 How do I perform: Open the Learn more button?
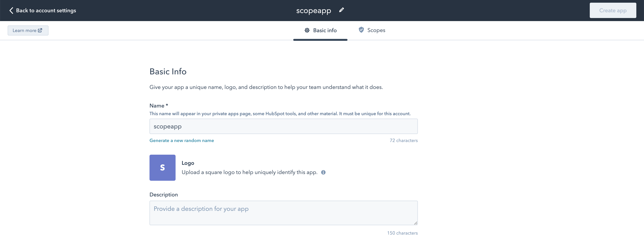click(x=28, y=30)
